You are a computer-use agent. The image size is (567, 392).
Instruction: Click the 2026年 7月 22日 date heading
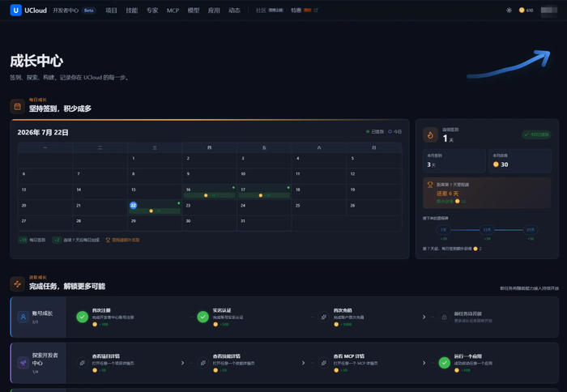tap(43, 132)
